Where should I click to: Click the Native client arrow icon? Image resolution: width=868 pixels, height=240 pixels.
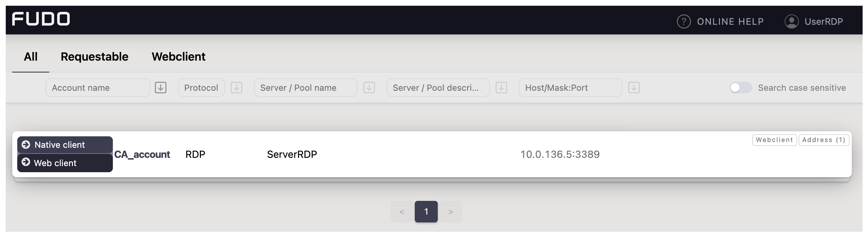(x=26, y=145)
